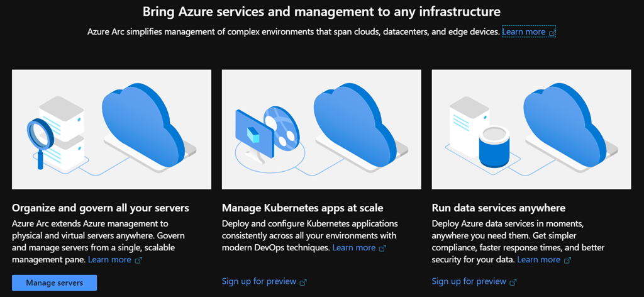This screenshot has width=644, height=297.
Task: Open Learn more under Run data services anywhere
Action: click(538, 259)
